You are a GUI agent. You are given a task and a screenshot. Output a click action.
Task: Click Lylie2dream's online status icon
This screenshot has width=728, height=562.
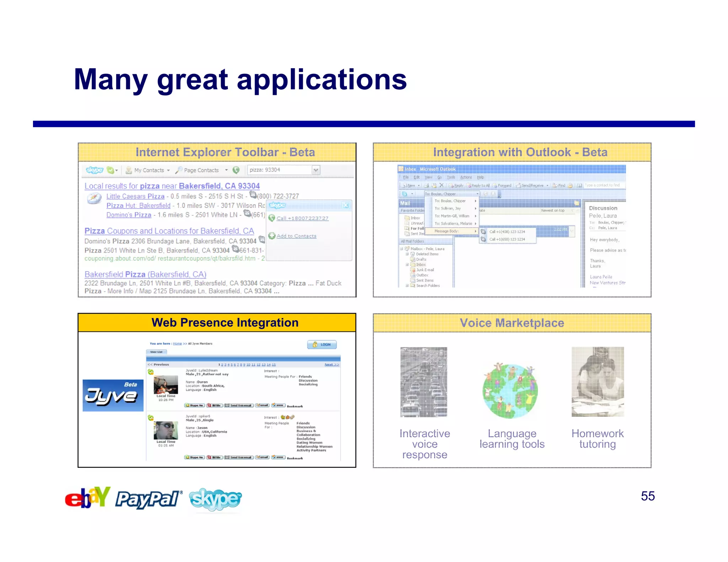pos(151,372)
